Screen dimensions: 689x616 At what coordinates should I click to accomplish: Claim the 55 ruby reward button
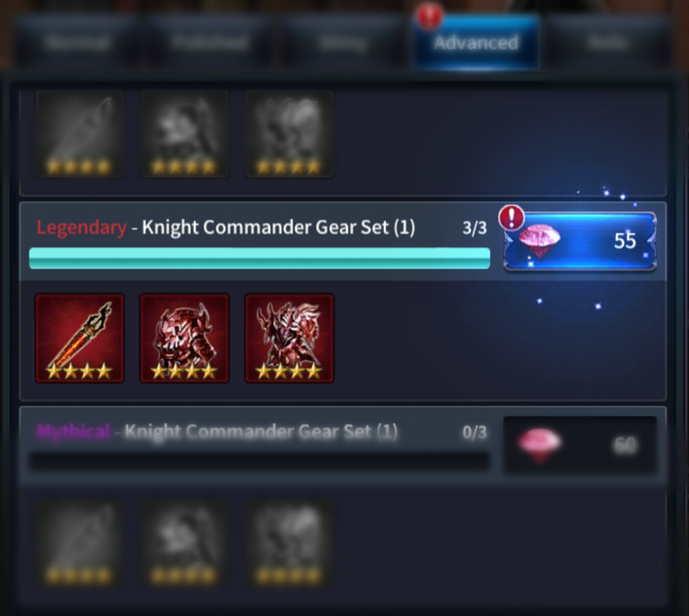(580, 240)
